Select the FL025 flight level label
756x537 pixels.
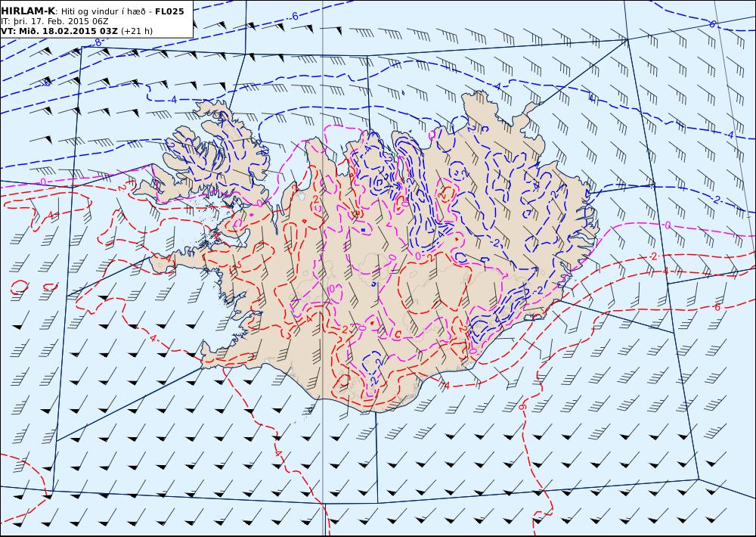pos(169,11)
